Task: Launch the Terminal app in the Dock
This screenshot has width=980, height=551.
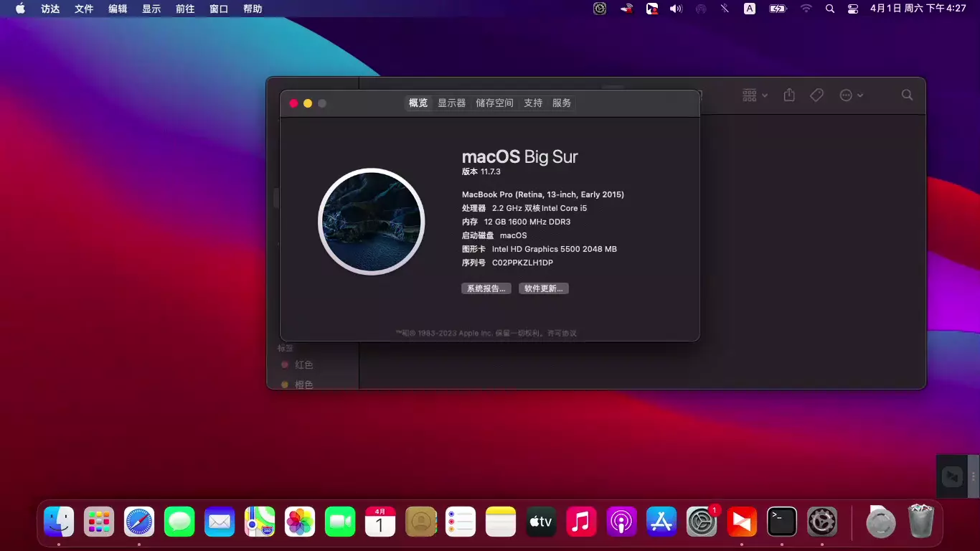Action: (781, 522)
